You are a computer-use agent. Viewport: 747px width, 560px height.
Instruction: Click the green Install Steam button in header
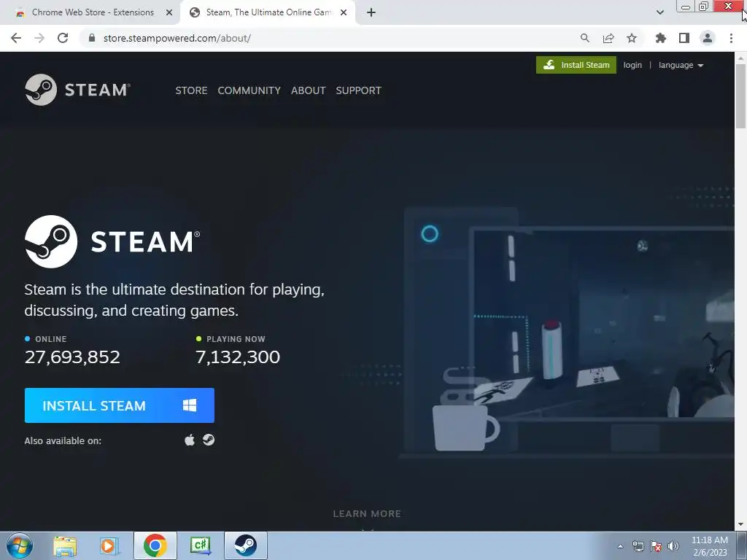pos(576,65)
